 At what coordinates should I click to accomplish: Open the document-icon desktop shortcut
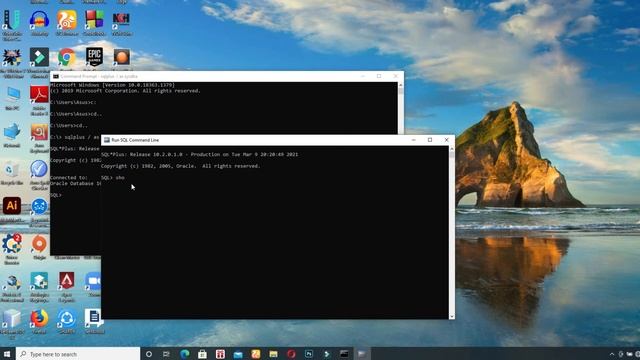point(94,318)
